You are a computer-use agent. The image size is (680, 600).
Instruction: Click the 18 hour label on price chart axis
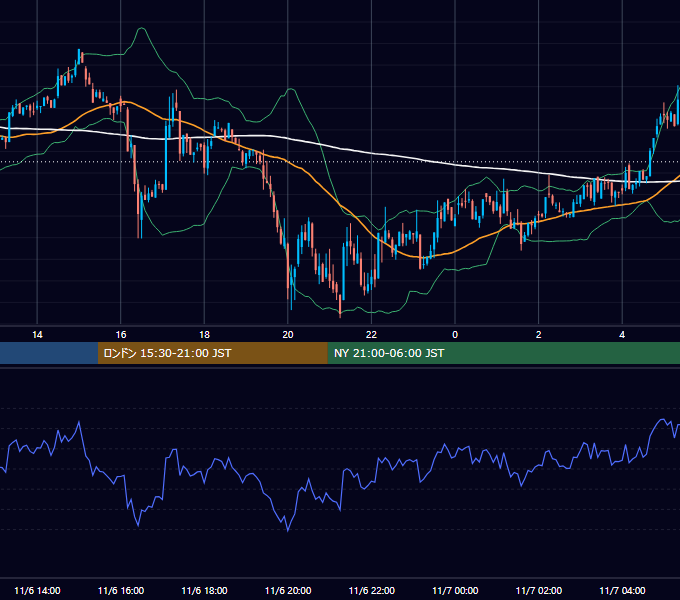point(204,335)
